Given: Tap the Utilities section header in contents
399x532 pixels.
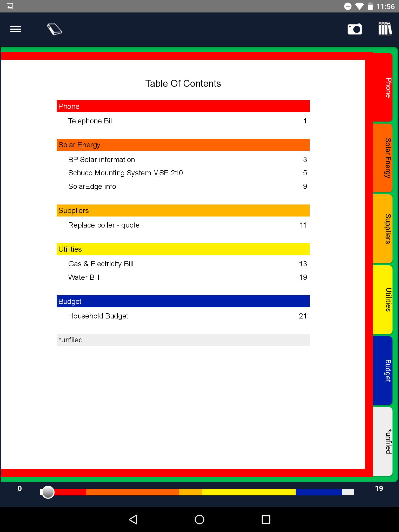Looking at the screenshot, I should 183,249.
